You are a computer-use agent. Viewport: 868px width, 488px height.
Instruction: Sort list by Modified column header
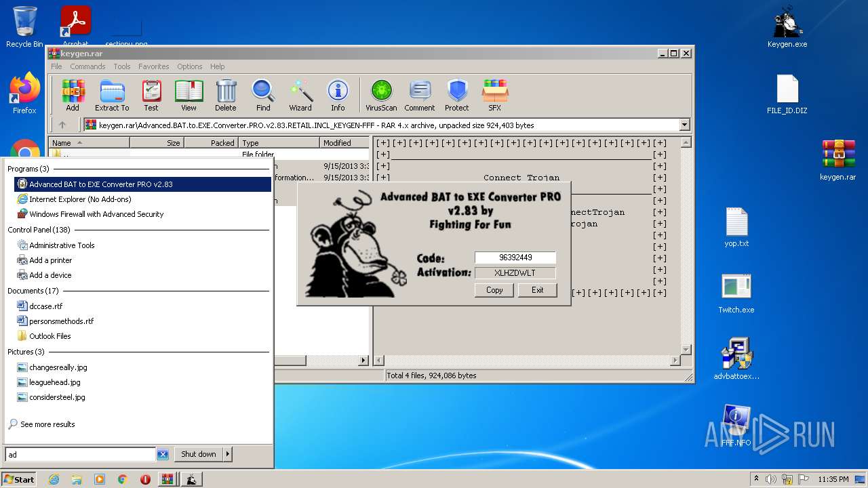tap(344, 143)
